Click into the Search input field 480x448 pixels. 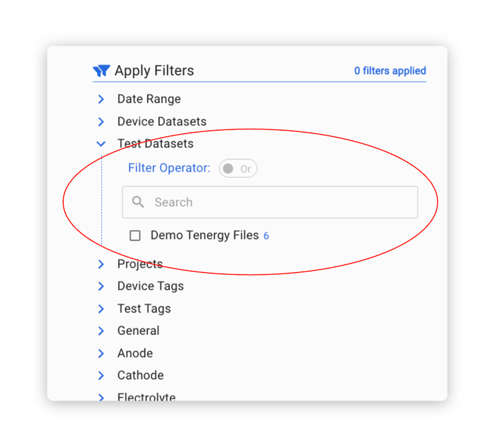279,202
